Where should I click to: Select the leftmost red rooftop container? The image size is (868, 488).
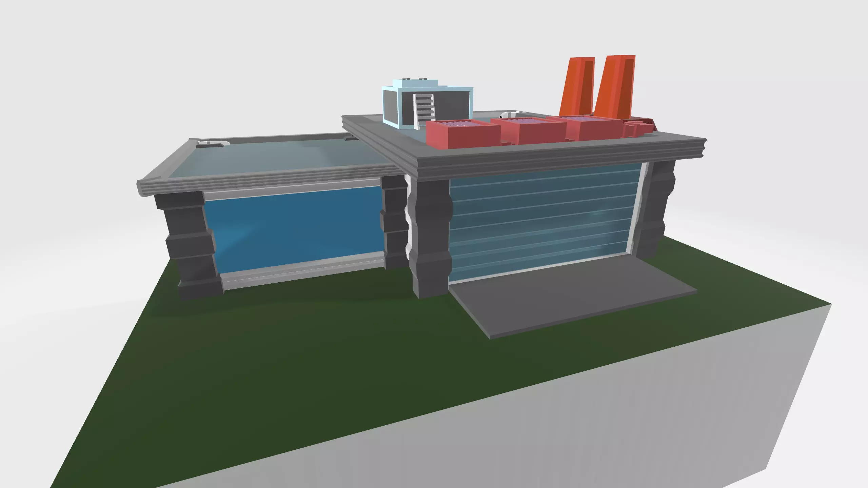[463, 134]
